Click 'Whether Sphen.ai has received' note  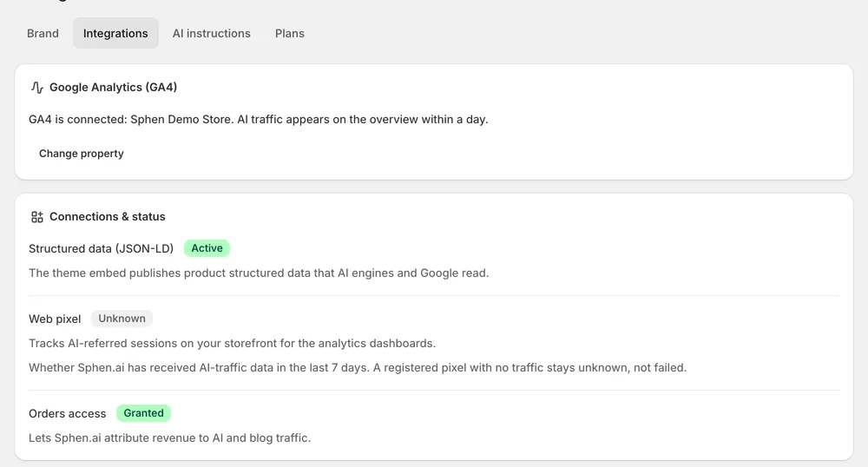358,368
